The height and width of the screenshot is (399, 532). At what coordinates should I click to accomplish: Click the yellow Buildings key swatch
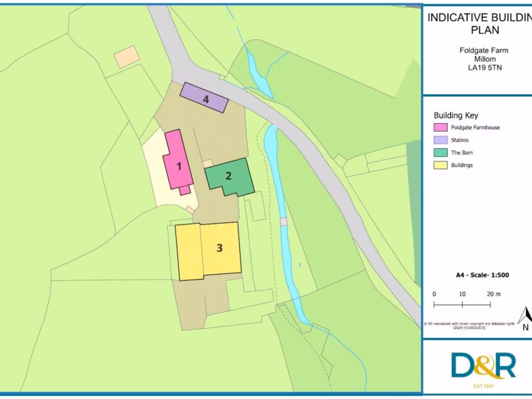440,165
